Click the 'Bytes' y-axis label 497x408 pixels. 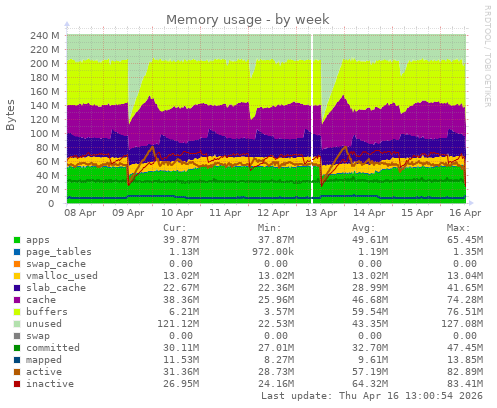(10, 115)
